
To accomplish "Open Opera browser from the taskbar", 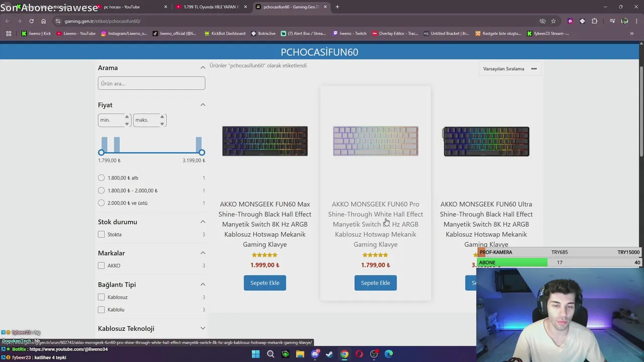I will pyautogui.click(x=359, y=354).
